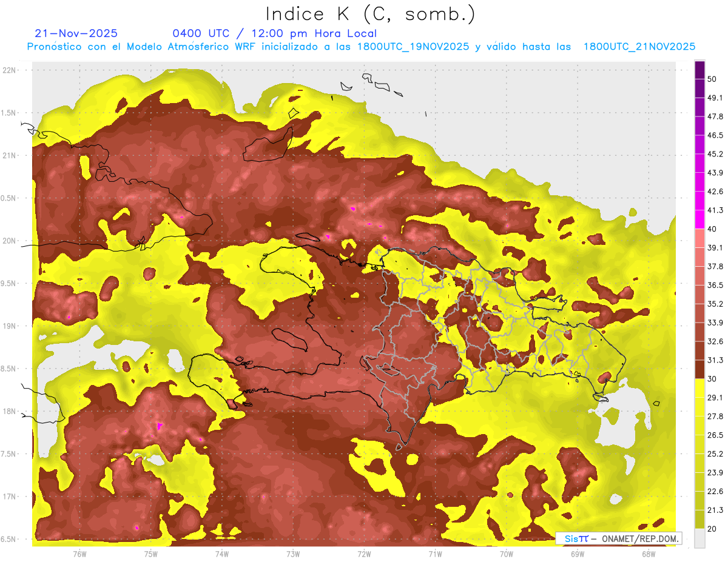Pick the dark brown swatch between 31.3 and 30
This screenshot has width=728, height=562.
pyautogui.click(x=699, y=369)
